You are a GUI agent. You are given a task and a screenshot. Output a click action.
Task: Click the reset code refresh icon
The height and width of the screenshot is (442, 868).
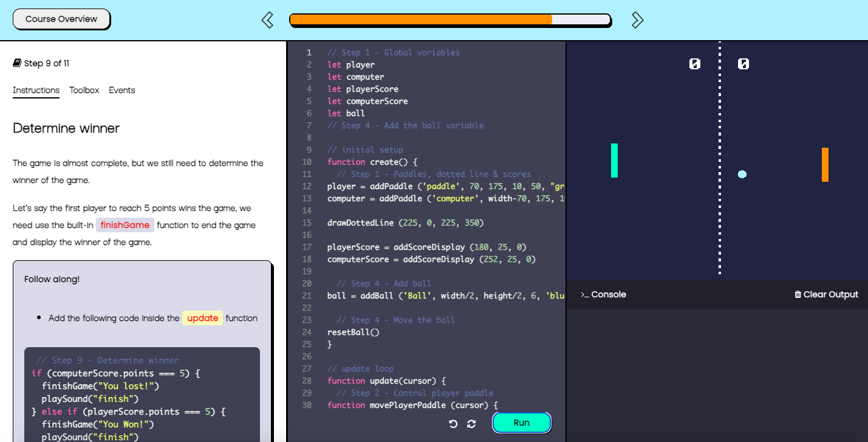[471, 424]
